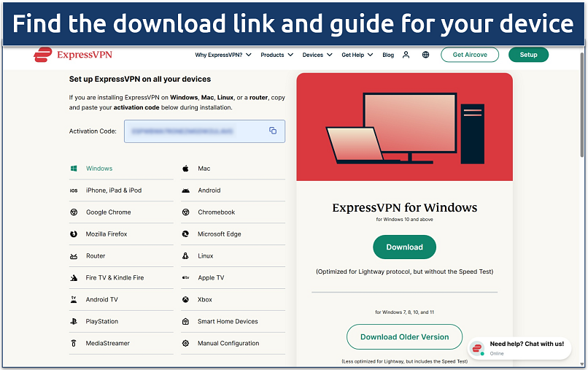Click the Router icon
588x370 pixels.
pyautogui.click(x=74, y=256)
